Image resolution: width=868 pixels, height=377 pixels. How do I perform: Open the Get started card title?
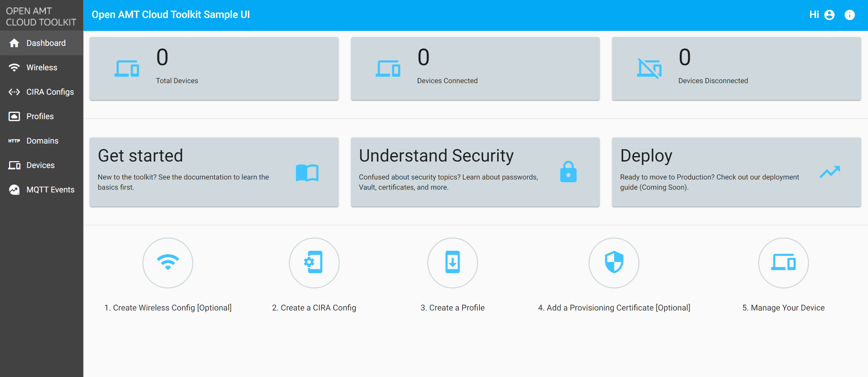(x=140, y=156)
